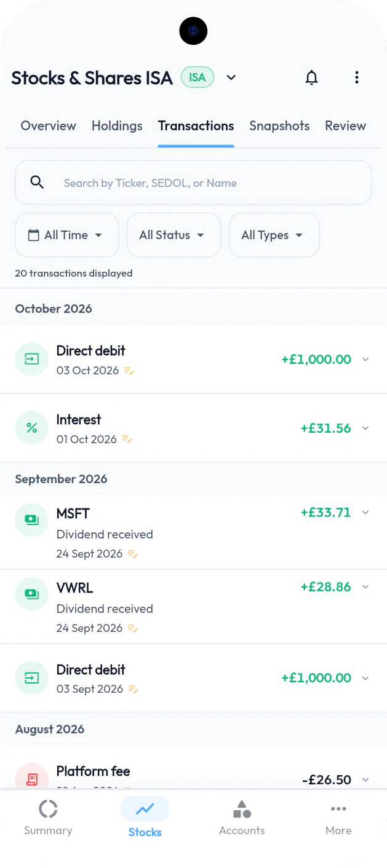Go to Summary in the bottom navigation
This screenshot has height=868, width=387.
click(48, 818)
